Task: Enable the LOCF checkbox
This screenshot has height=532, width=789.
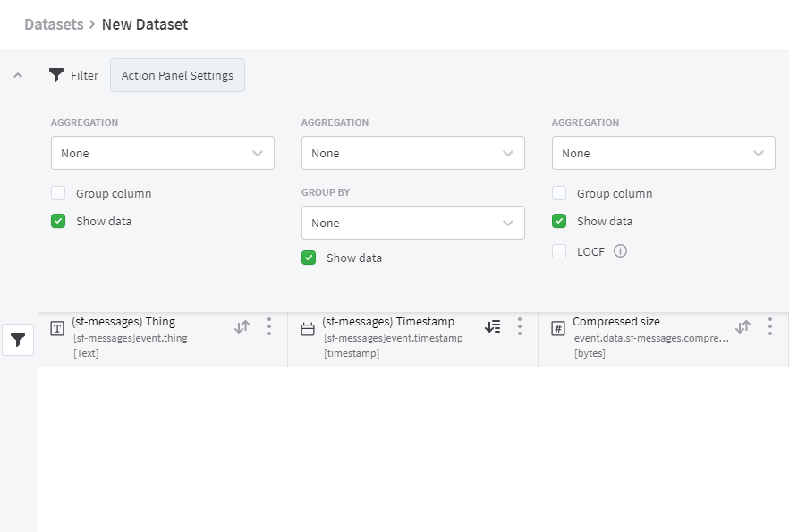Action: 559,251
